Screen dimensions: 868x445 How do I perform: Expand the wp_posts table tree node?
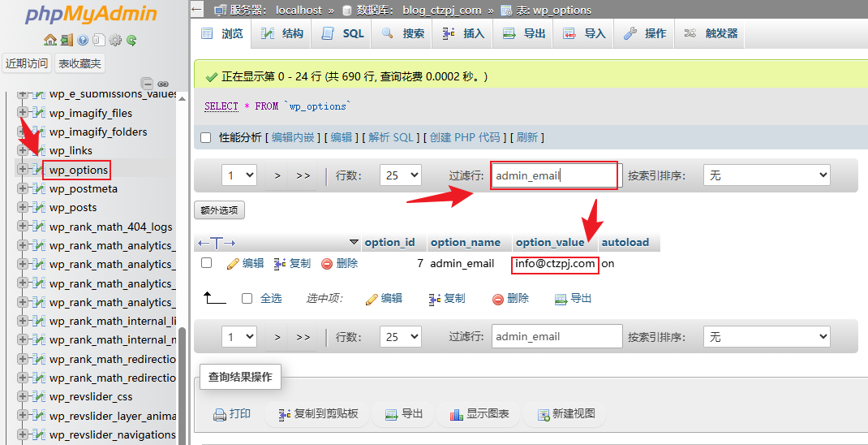[x=23, y=207]
